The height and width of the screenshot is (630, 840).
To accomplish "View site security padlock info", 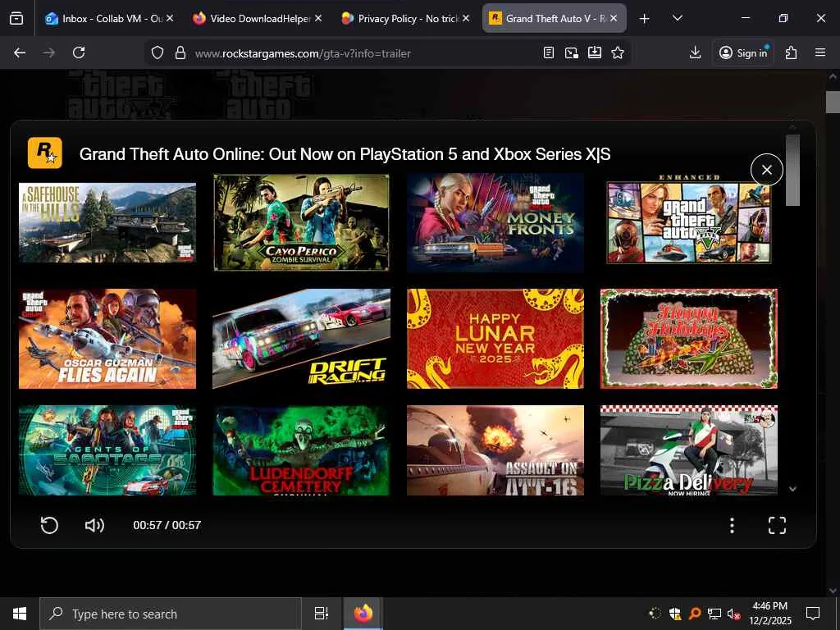I will pyautogui.click(x=180, y=52).
